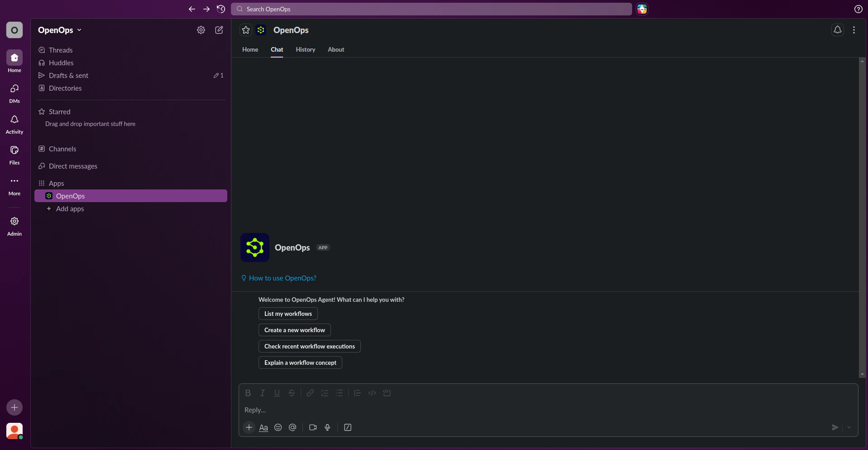Collapse the Channels section

pyautogui.click(x=62, y=149)
